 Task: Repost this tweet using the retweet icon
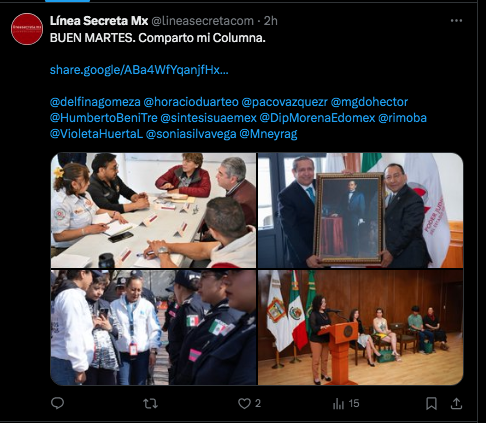tap(150, 404)
